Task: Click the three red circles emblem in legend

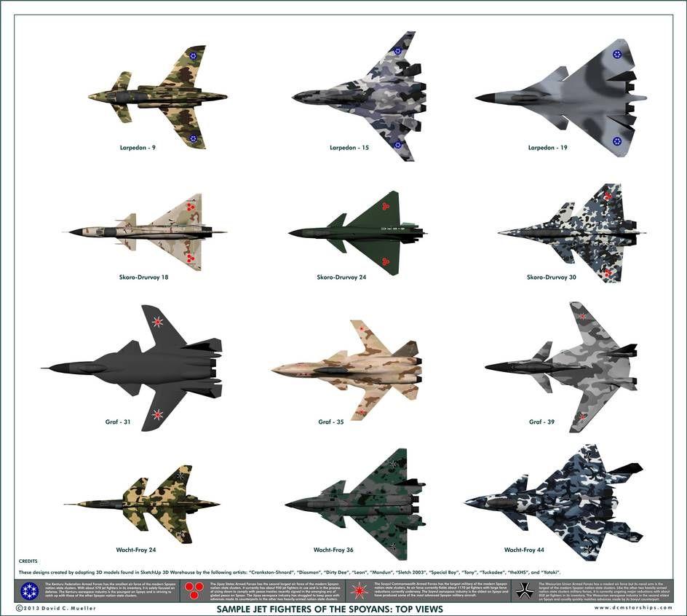Action: pos(194,590)
